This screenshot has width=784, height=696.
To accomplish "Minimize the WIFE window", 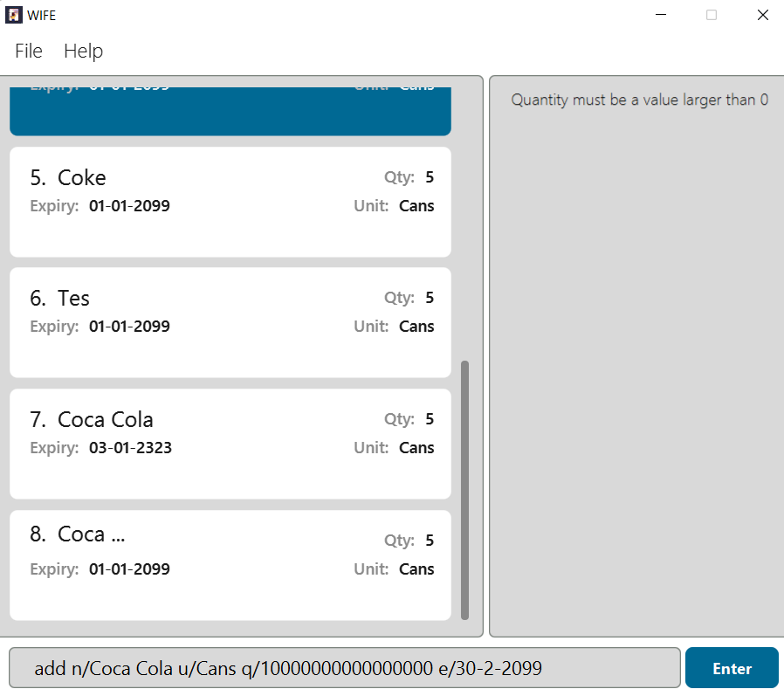I will (661, 15).
